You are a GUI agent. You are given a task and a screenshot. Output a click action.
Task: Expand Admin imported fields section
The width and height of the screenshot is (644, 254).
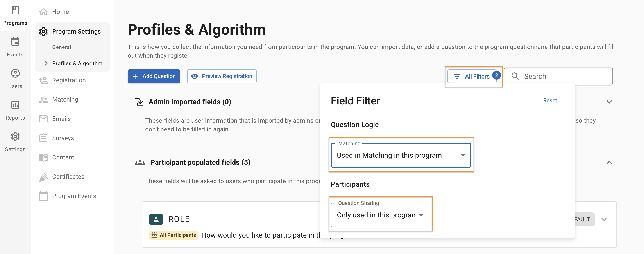pyautogui.click(x=609, y=102)
